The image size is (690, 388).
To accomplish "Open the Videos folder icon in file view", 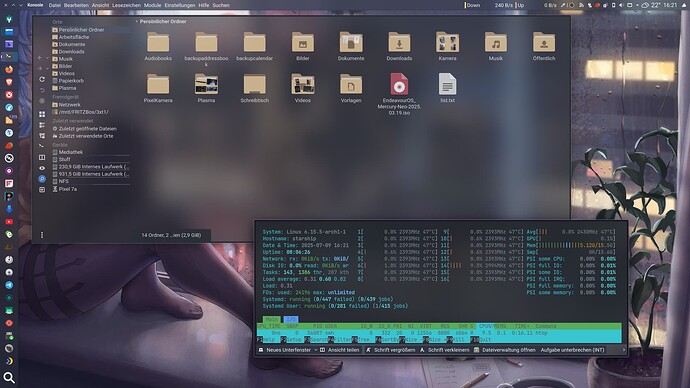I will coord(303,88).
